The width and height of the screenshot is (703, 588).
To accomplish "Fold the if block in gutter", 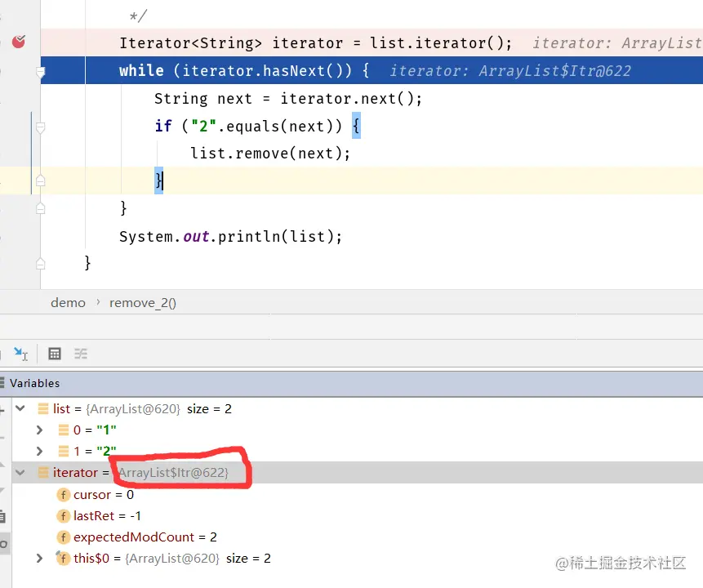I will (40, 127).
